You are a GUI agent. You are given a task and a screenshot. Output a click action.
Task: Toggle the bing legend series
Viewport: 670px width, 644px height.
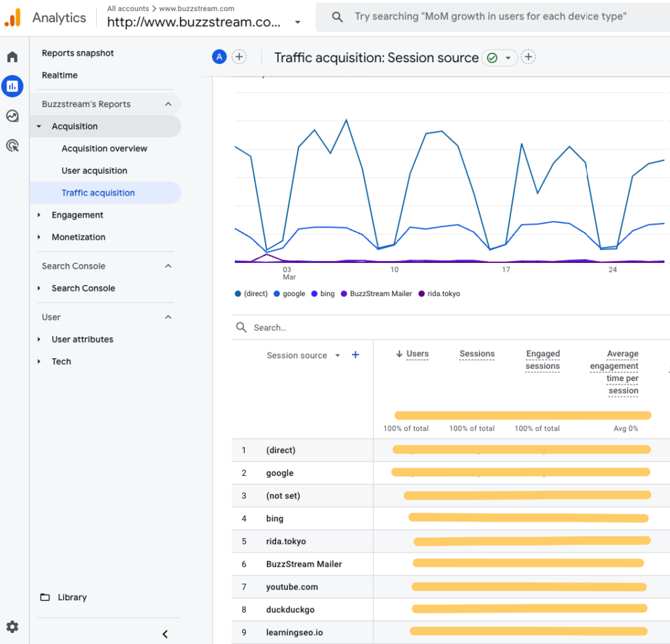pos(323,294)
